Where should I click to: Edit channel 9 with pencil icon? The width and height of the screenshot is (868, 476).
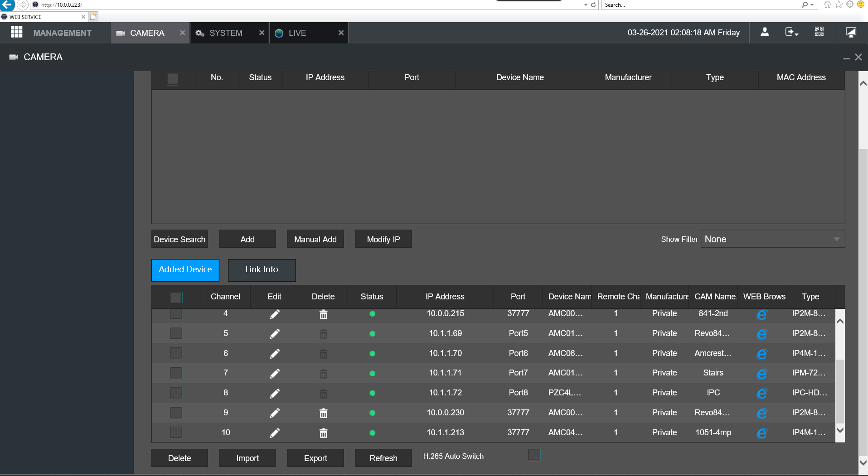click(x=275, y=413)
